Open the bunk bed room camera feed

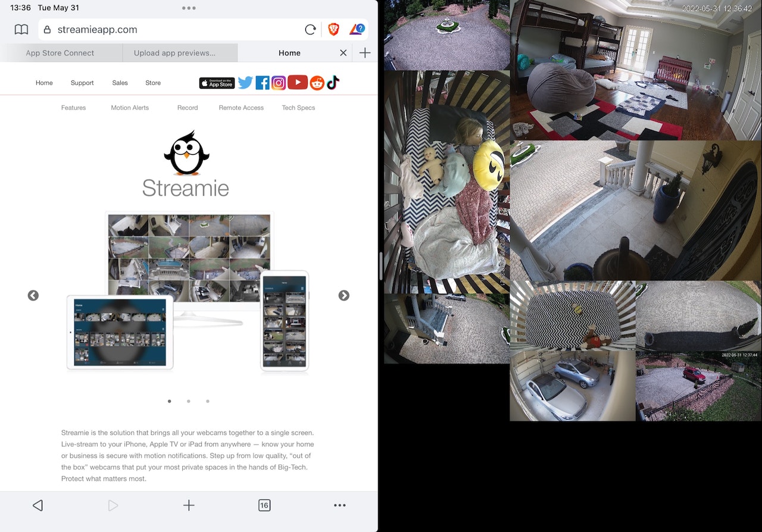pyautogui.click(x=636, y=70)
